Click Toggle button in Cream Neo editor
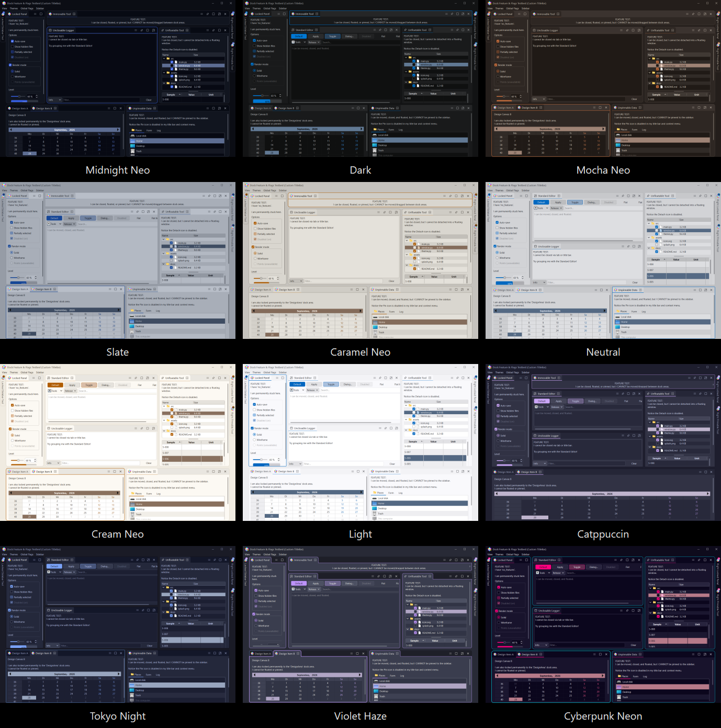 (89, 385)
